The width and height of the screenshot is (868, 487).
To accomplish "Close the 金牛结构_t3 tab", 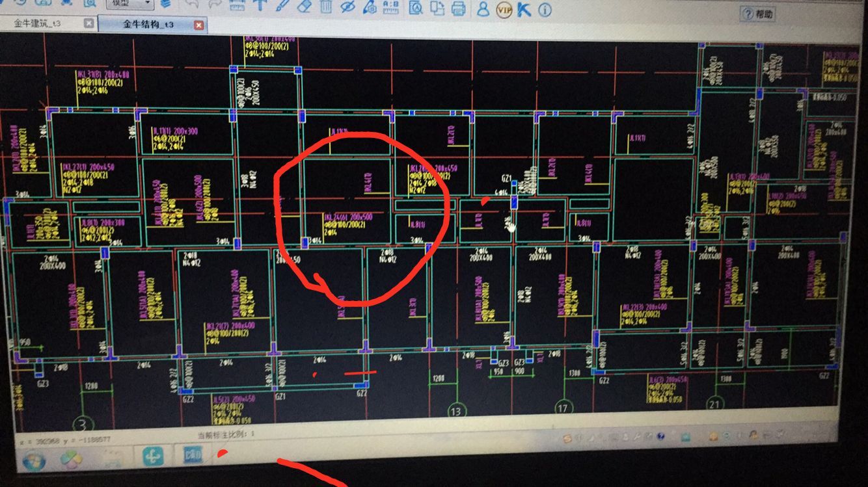I will 199,25.
